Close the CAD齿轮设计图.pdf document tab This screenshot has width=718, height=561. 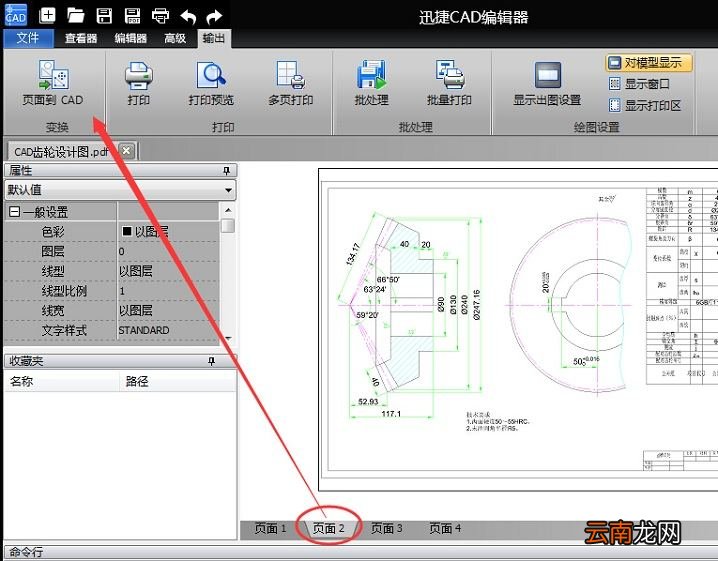[x=127, y=151]
